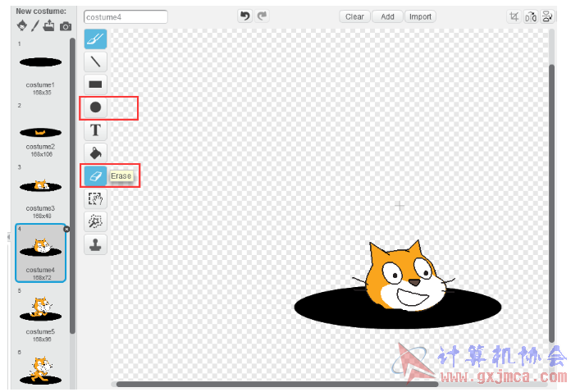Click the Redo arrow
Screen dimensions: 580x392
262,16
